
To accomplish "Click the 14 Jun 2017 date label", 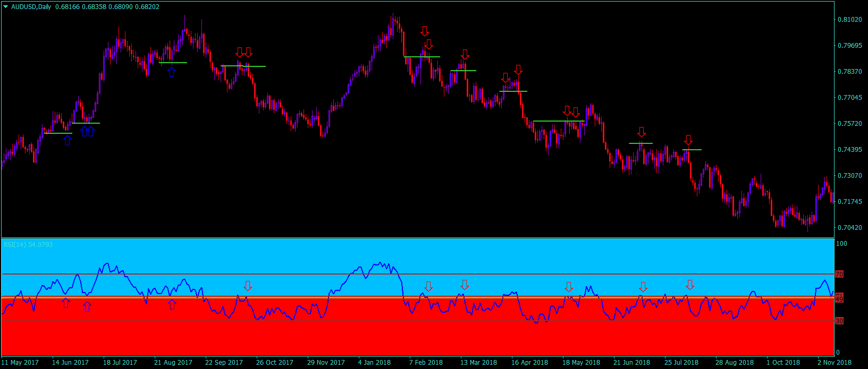I will coord(70,363).
